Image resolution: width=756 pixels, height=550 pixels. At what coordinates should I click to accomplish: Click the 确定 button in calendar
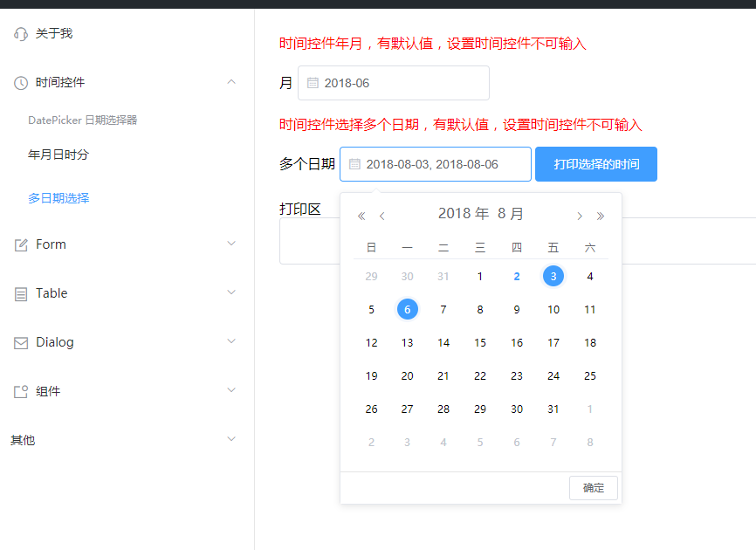click(594, 488)
